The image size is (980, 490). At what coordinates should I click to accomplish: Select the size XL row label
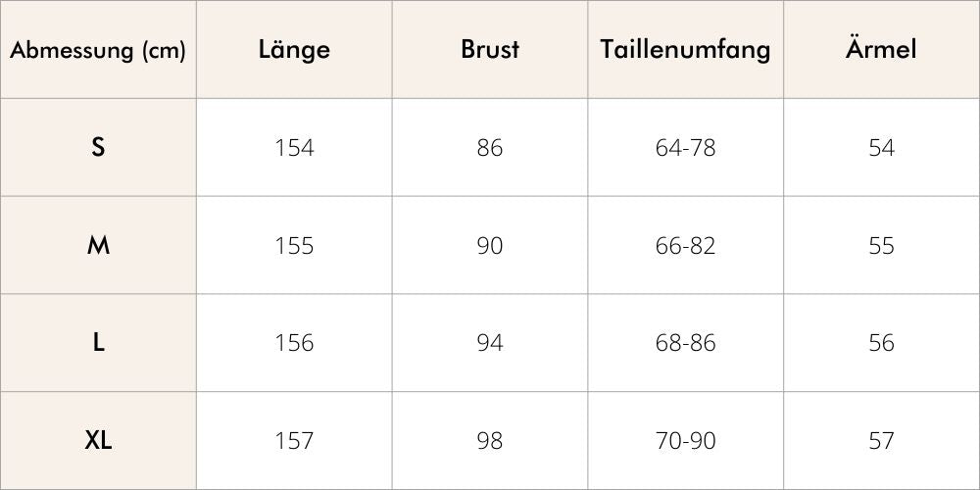tap(98, 441)
